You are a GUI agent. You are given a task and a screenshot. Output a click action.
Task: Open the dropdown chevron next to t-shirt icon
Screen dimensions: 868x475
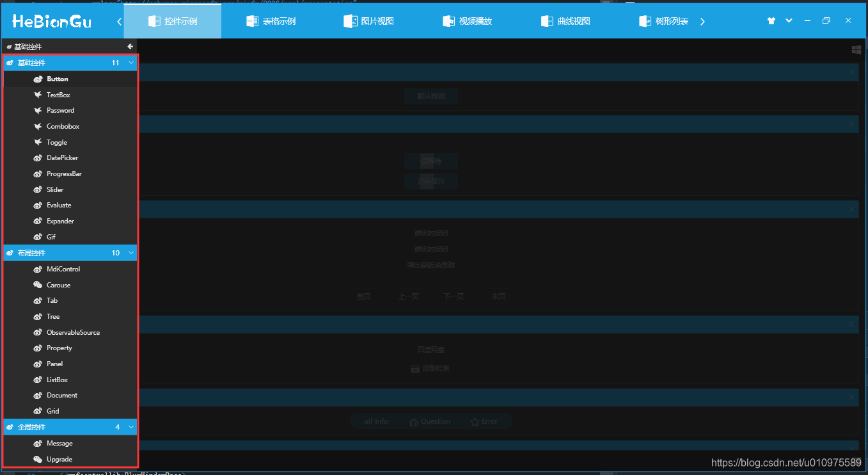pos(789,21)
